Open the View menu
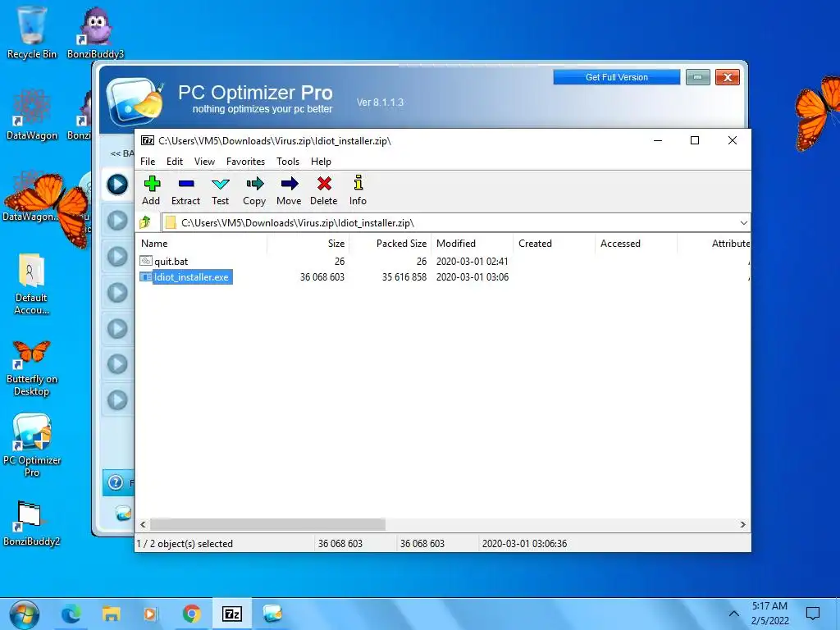Viewport: 840px width, 630px height. pos(204,162)
